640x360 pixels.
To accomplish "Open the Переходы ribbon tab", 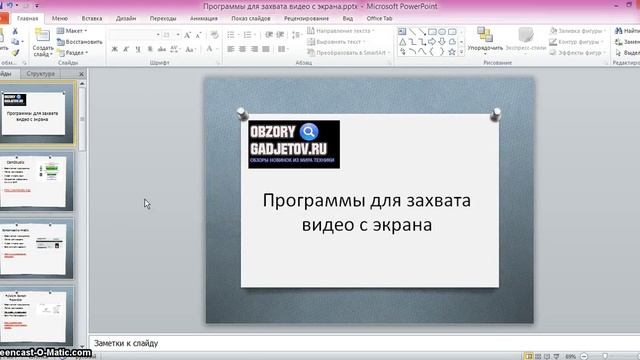I will click(x=163, y=18).
